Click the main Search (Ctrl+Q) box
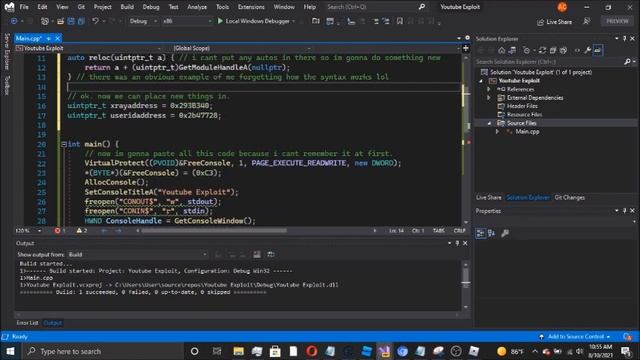 pos(376,7)
